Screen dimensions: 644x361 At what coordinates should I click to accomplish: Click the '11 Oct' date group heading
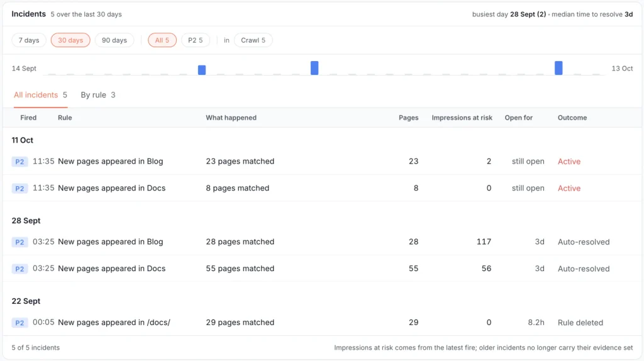click(x=22, y=140)
